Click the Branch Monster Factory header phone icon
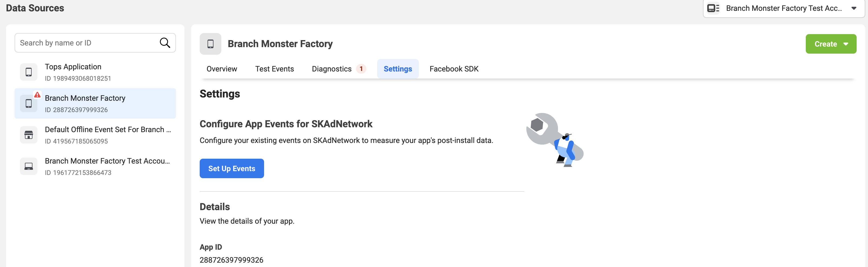The height and width of the screenshot is (267, 868). (210, 44)
